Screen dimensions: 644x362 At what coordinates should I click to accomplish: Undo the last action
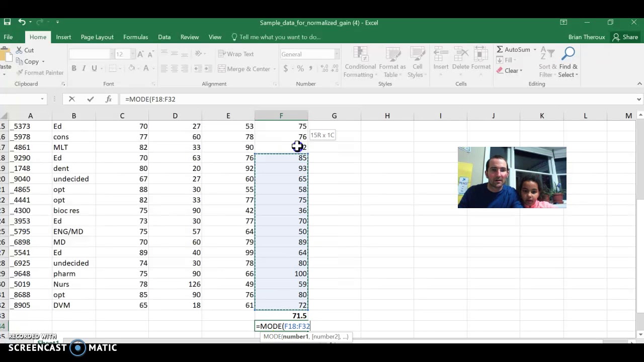point(22,22)
